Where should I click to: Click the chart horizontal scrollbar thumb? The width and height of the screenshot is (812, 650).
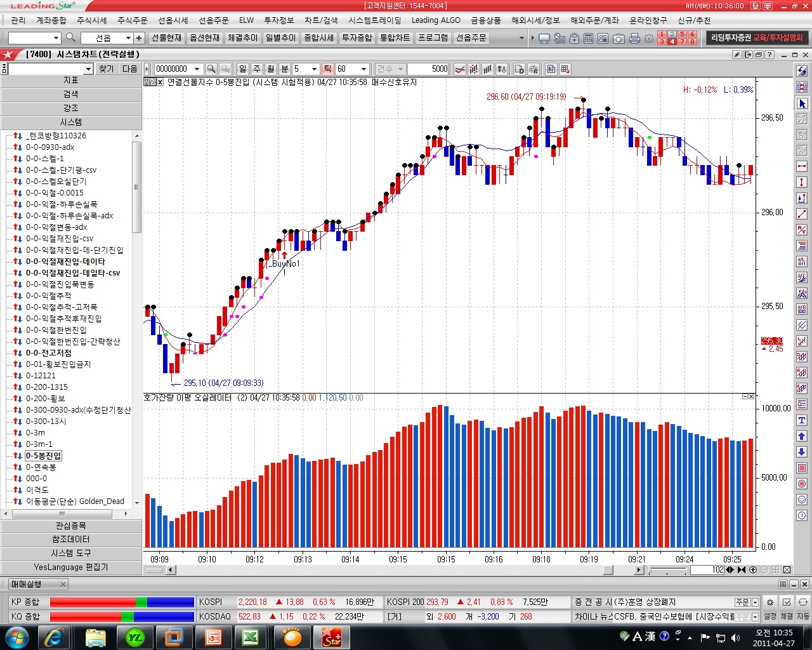(608, 570)
